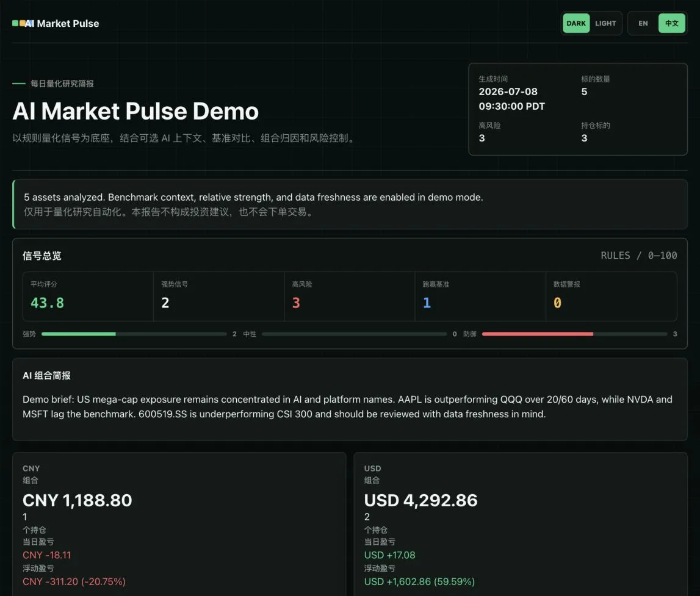
Task: Click the CNY -18.11 daily loss
Action: coord(46,555)
